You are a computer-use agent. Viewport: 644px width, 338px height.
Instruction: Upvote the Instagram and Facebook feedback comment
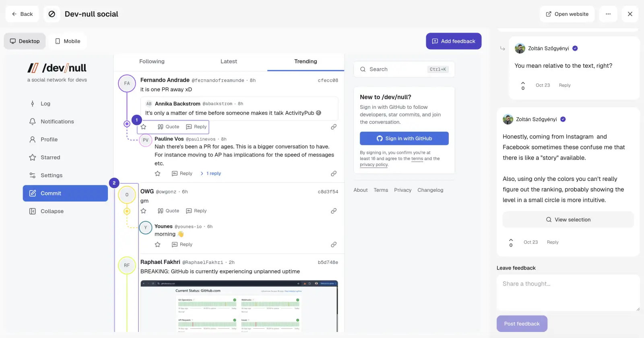(x=511, y=240)
